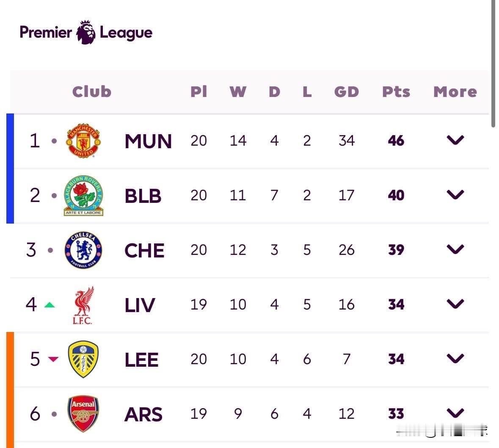Click the Club column header

pos(92,91)
